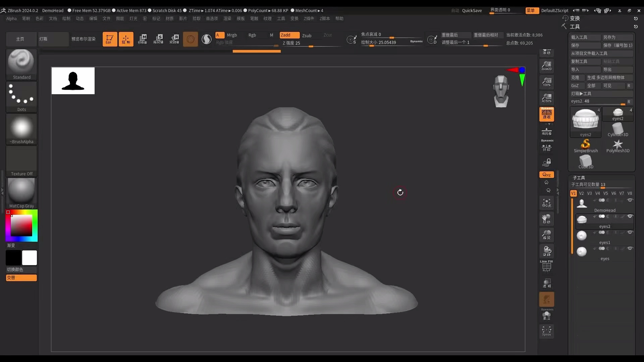
Task: Click the Zoom2D icon on right rail
Action: pos(547,66)
